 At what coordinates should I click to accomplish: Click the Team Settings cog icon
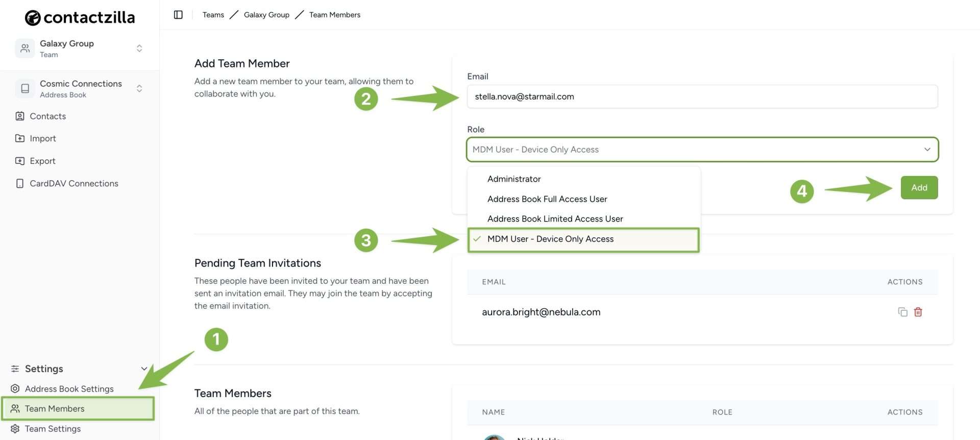tap(15, 429)
